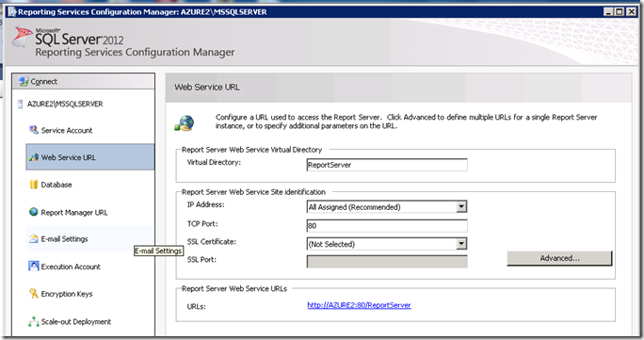Click the Advanced... button
644x340 pixels.
(559, 258)
